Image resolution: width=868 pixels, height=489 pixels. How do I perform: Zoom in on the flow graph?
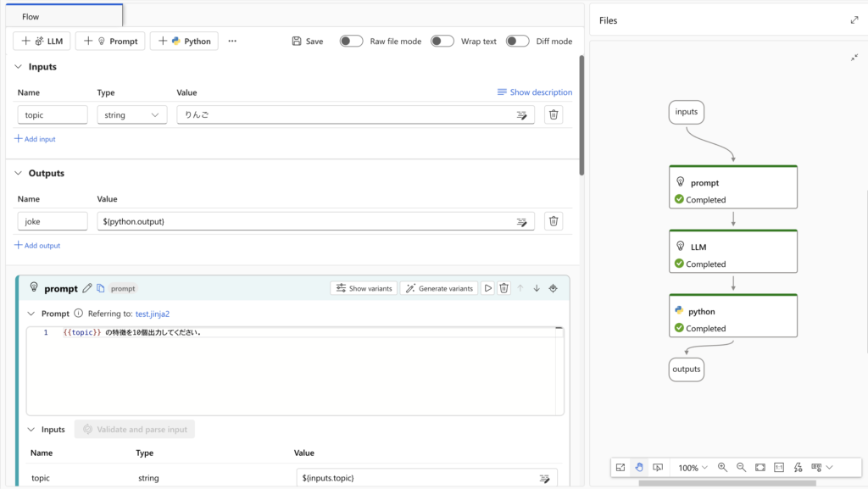coord(722,468)
